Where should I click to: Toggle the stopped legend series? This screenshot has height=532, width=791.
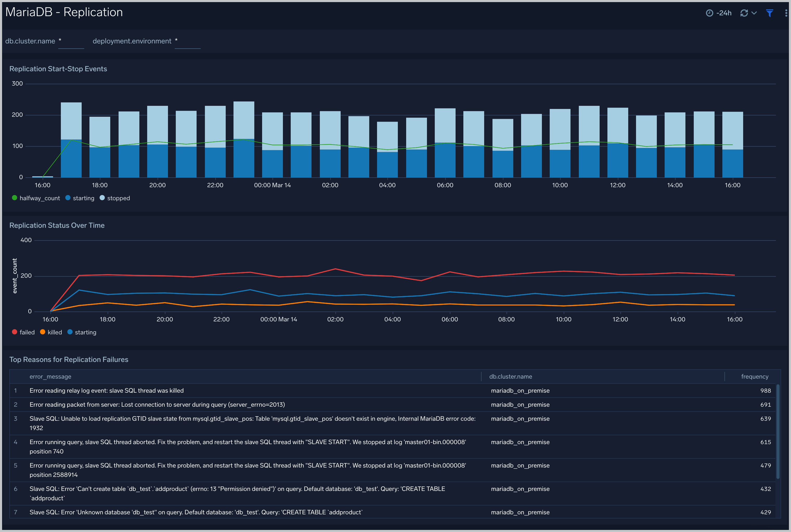tap(115, 198)
